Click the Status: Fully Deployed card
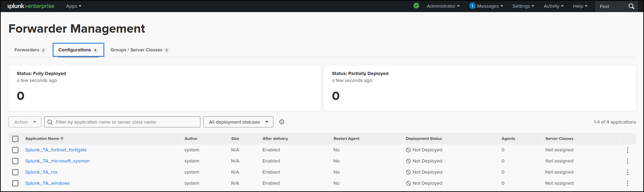This screenshot has height=192, width=644. point(165,88)
